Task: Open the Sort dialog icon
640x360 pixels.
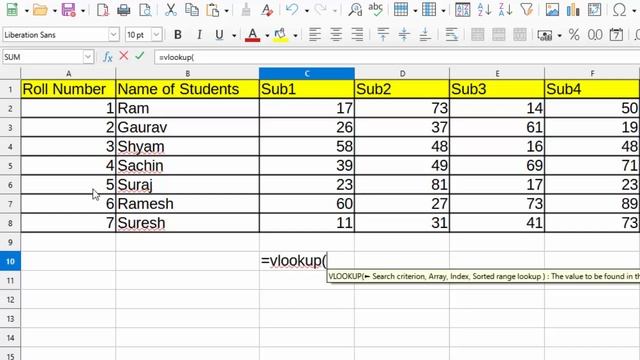Action: coord(462,9)
